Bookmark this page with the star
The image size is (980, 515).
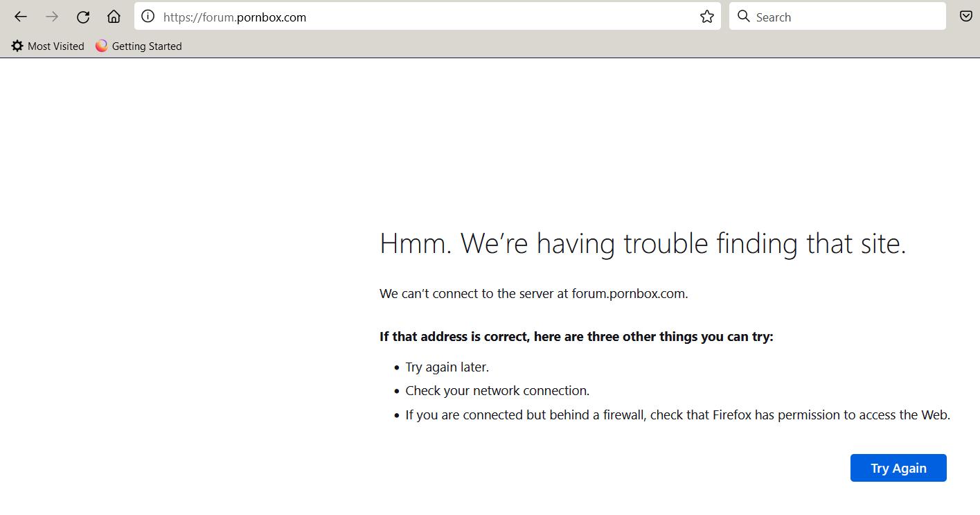point(706,17)
